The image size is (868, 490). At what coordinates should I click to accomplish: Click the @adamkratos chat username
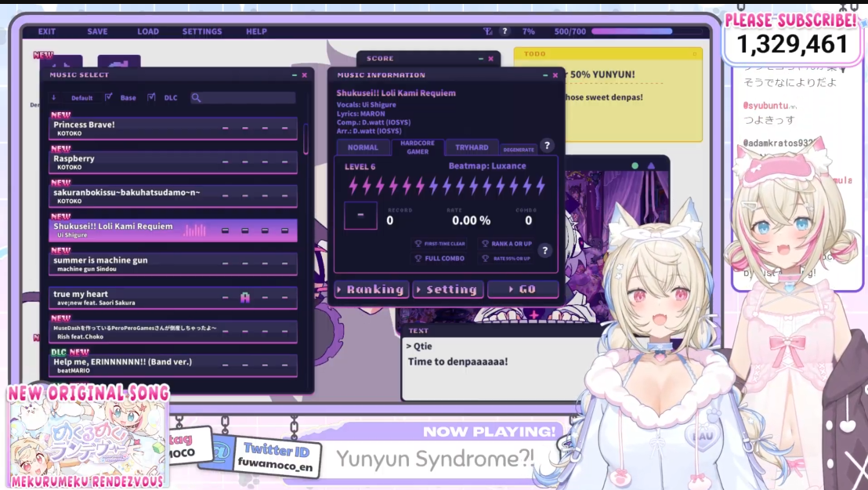pos(778,143)
